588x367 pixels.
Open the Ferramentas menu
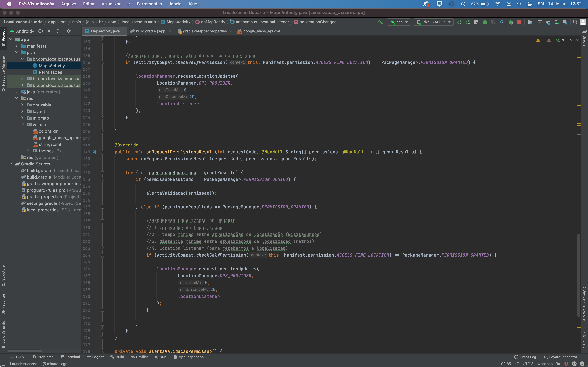(149, 4)
